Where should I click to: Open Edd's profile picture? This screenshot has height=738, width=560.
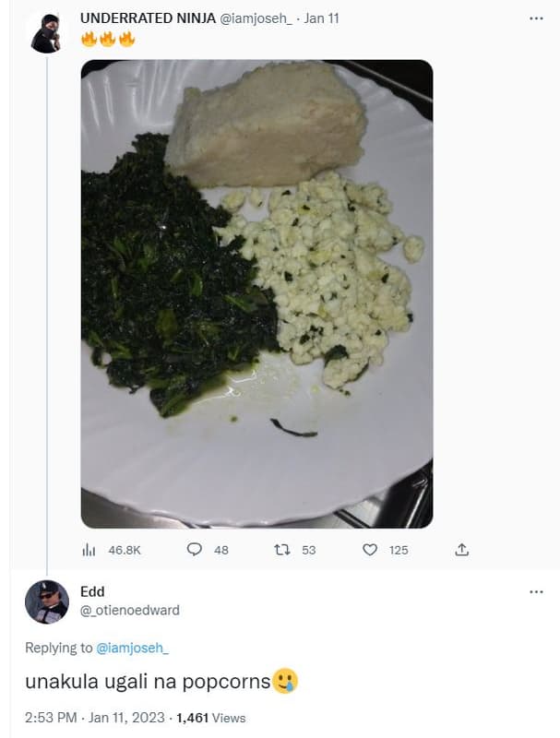[46, 601]
